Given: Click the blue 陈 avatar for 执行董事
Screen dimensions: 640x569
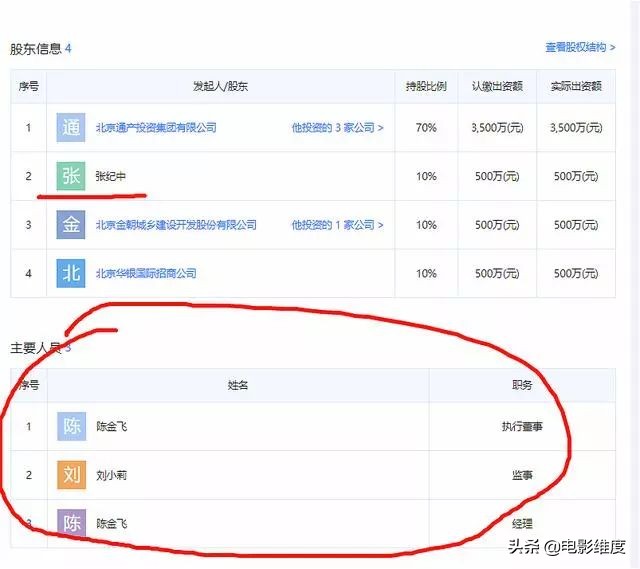Looking at the screenshot, I should (71, 426).
